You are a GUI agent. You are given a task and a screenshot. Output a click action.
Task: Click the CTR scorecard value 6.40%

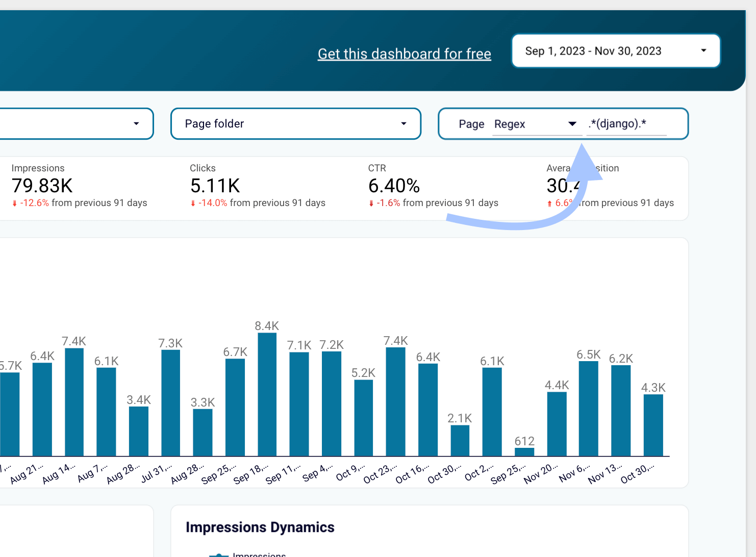coord(394,186)
